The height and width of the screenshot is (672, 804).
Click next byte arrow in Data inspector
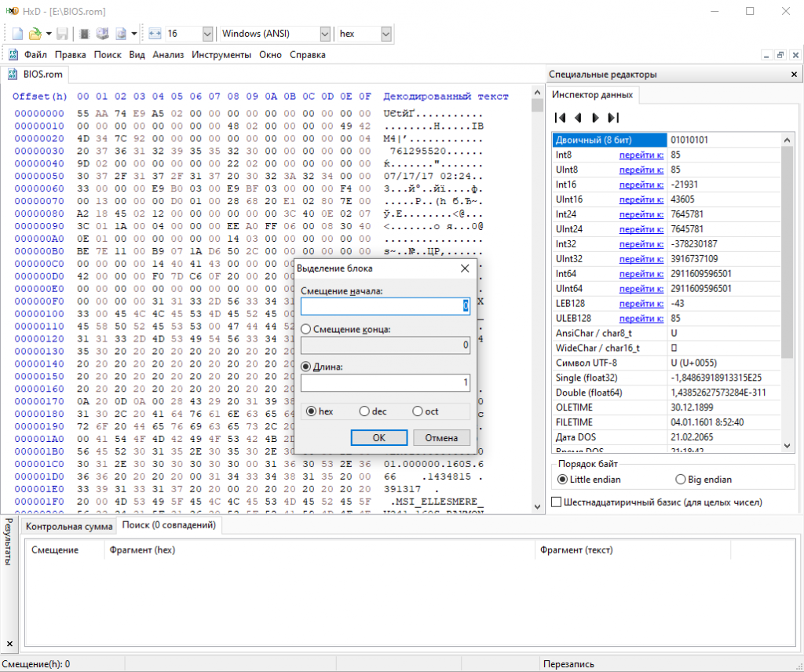(x=595, y=118)
